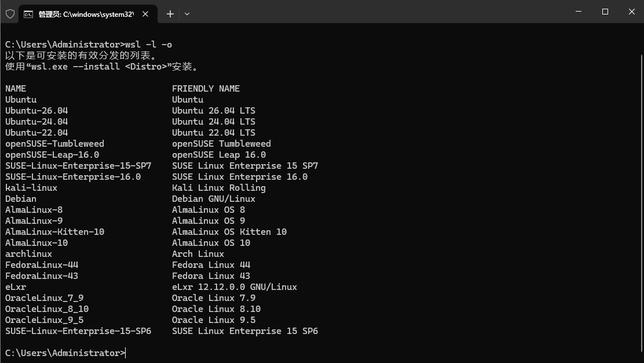Click the FedoraLinux-44 entry

[x=42, y=265]
